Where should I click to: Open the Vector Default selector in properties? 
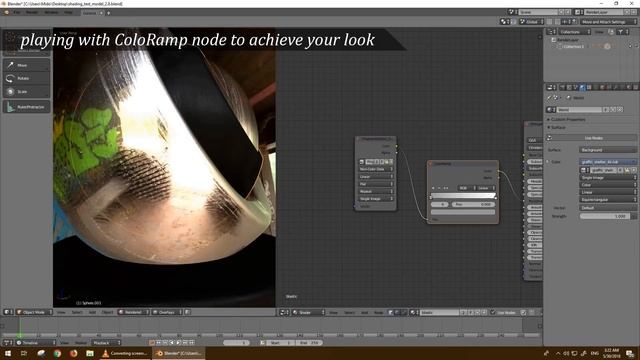pyautogui.click(x=608, y=208)
